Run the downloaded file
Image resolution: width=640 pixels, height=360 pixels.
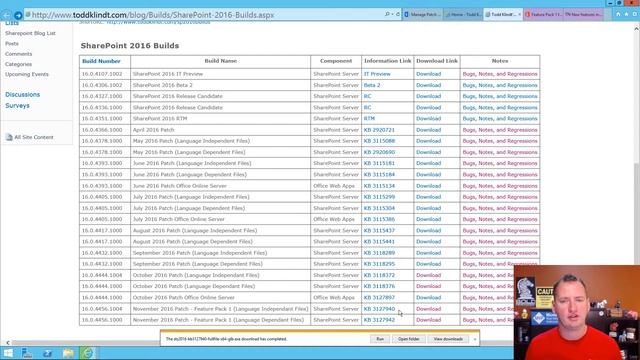click(x=380, y=339)
